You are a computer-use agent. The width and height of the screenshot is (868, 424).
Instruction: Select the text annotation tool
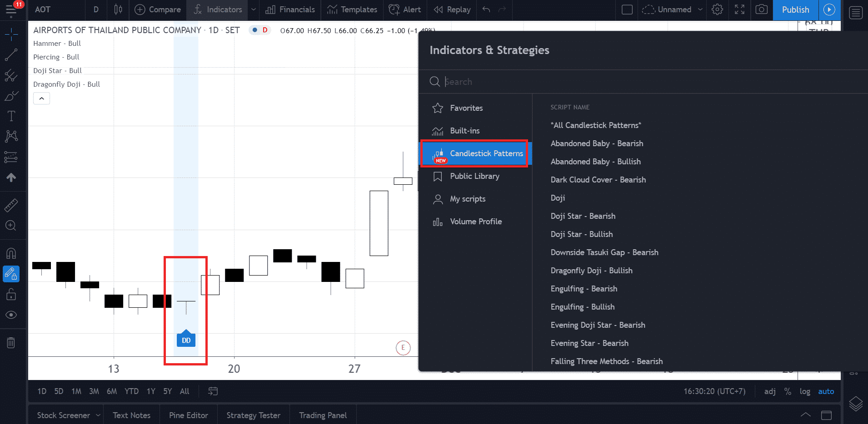(11, 116)
